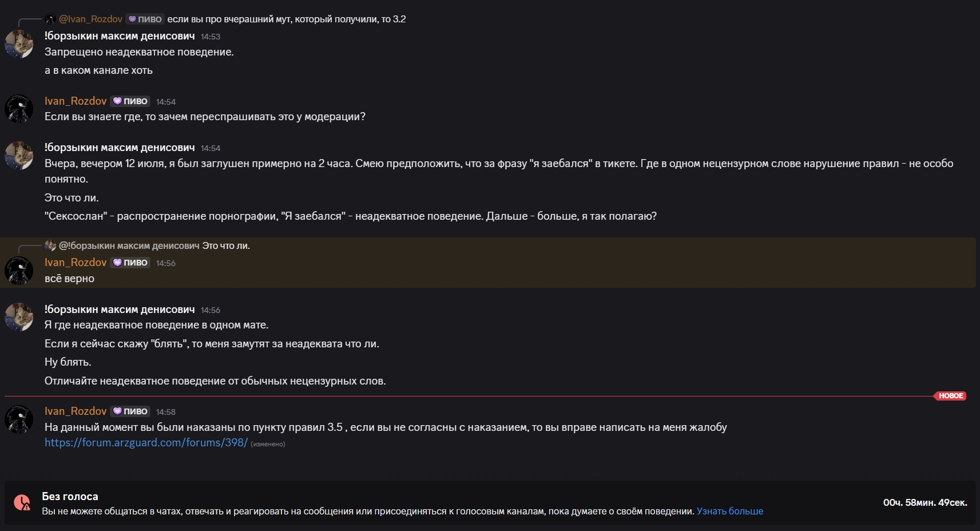The height and width of the screenshot is (531, 980).
Task: Click the ПИВО badge in the top reply preview
Action: pos(145,19)
